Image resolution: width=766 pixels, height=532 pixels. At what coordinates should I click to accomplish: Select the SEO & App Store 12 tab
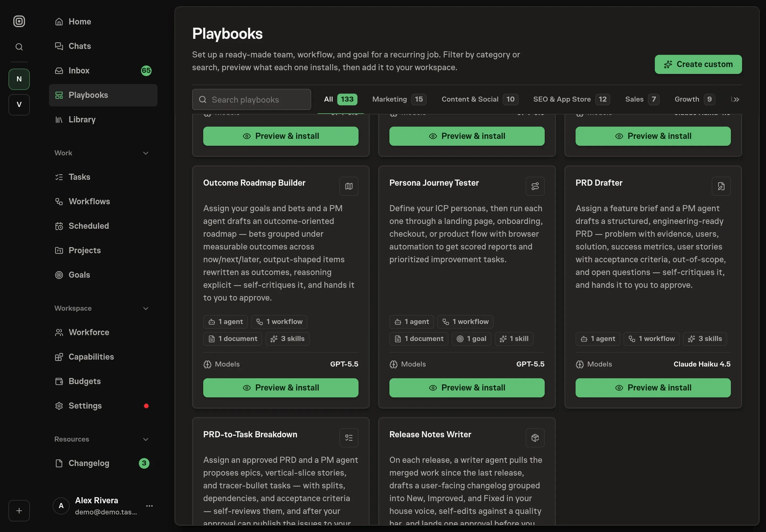(x=571, y=99)
